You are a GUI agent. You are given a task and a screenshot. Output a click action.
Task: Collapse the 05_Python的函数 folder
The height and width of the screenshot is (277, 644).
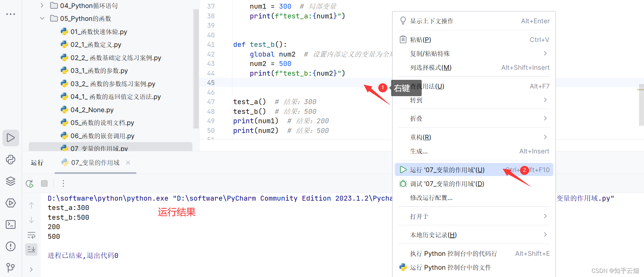pyautogui.click(x=42, y=18)
